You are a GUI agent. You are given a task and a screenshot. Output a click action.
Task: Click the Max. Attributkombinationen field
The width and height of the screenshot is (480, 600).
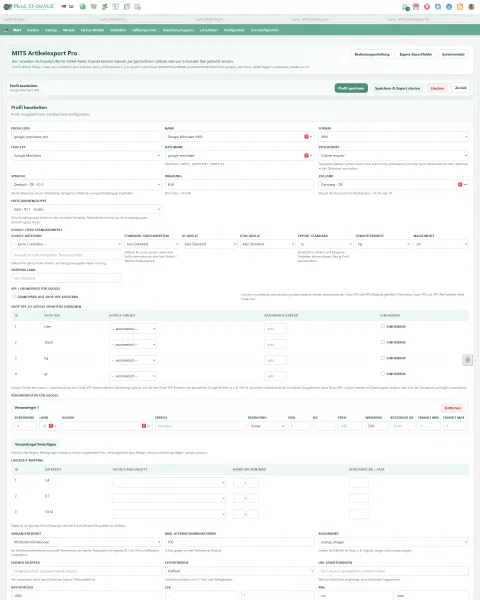240,542
